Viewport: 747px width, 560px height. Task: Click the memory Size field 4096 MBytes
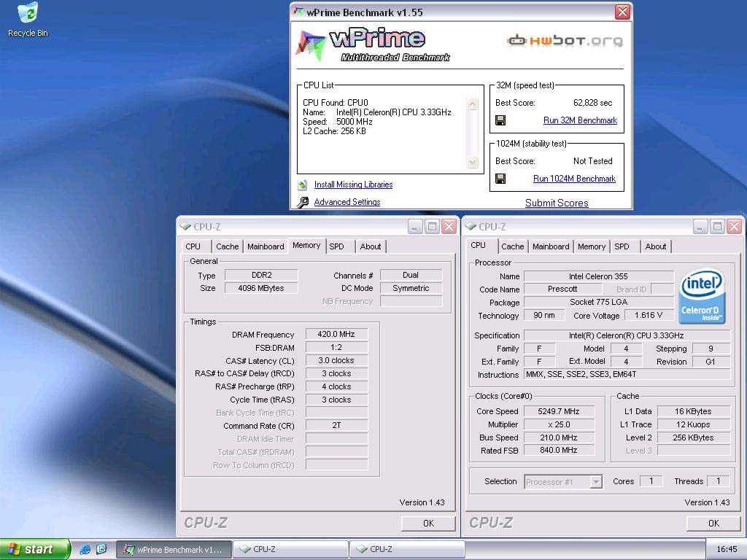[x=261, y=288]
